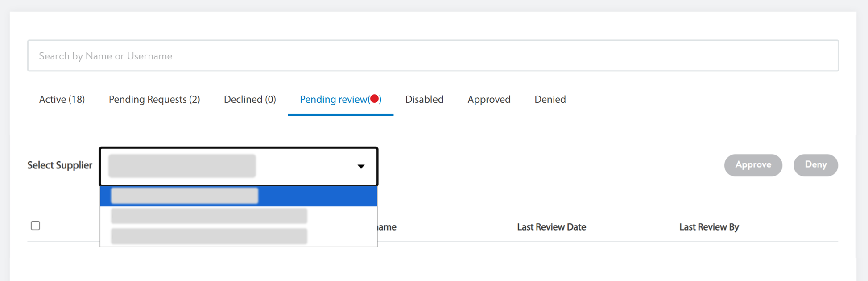Go to the Declined (0) tab
This screenshot has width=868, height=281.
tap(250, 100)
